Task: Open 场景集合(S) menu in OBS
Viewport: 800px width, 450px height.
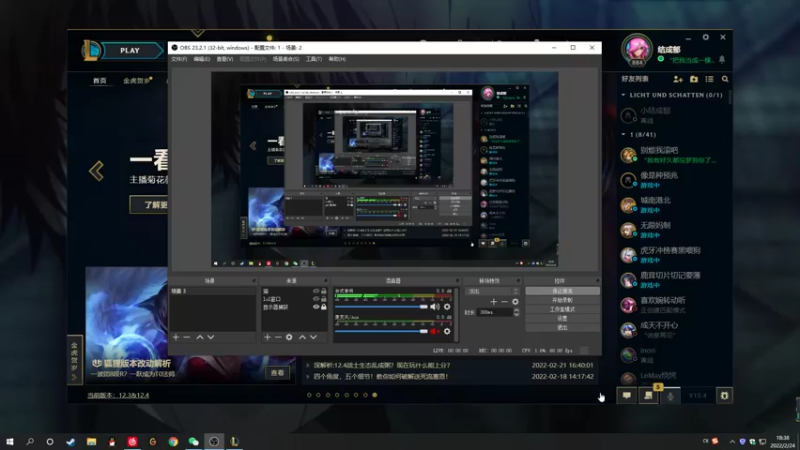Action: pos(286,59)
